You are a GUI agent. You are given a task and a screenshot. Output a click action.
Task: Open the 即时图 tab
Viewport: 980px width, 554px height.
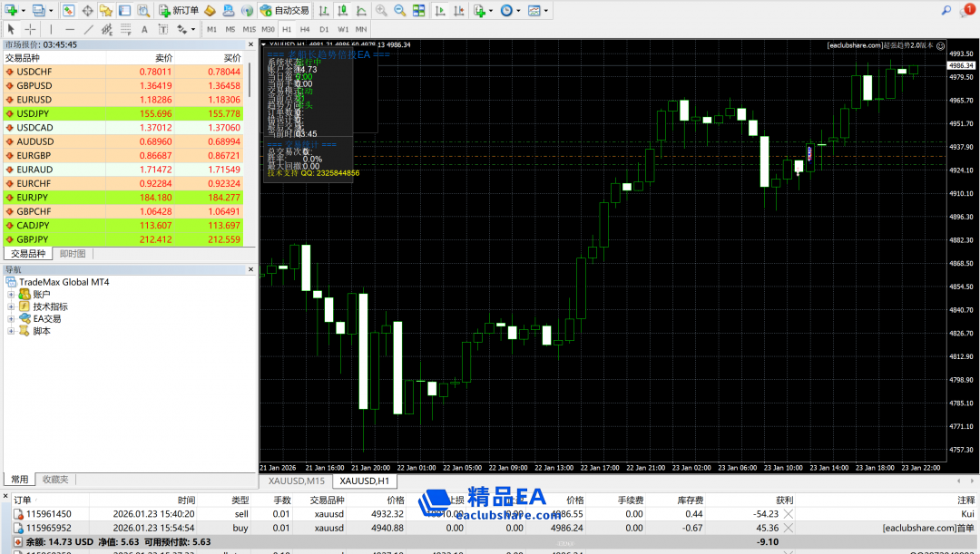(73, 254)
